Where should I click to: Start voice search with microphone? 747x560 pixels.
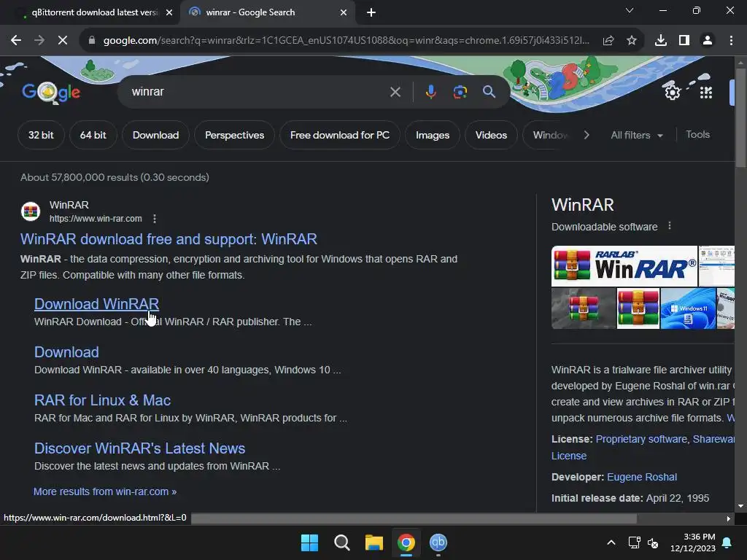(430, 91)
